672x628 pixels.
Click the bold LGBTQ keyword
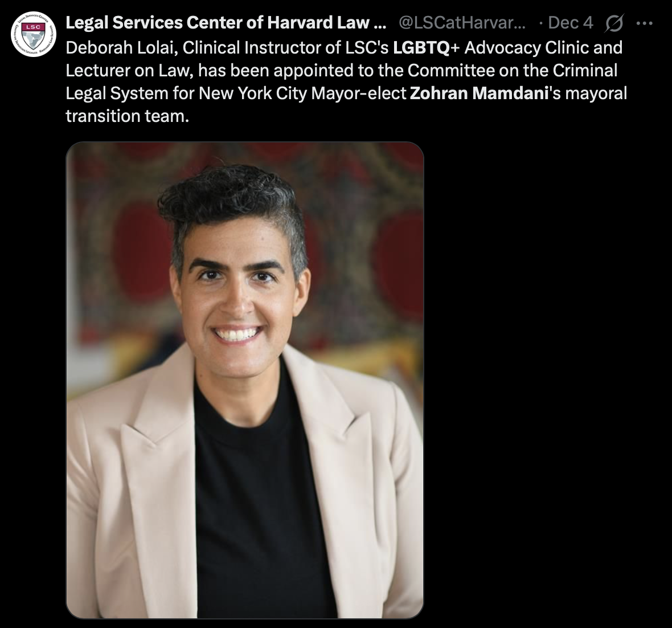pyautogui.click(x=421, y=48)
